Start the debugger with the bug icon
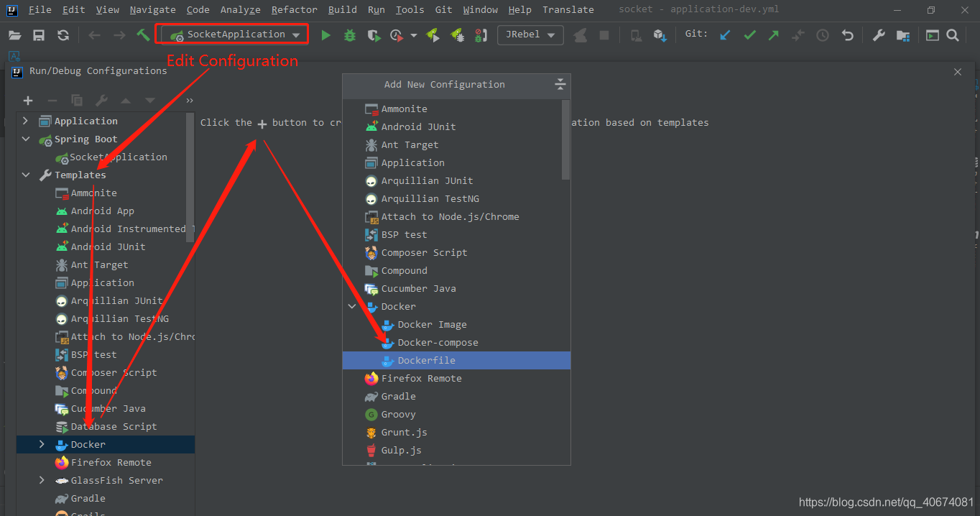Viewport: 980px width, 516px height. click(350, 34)
